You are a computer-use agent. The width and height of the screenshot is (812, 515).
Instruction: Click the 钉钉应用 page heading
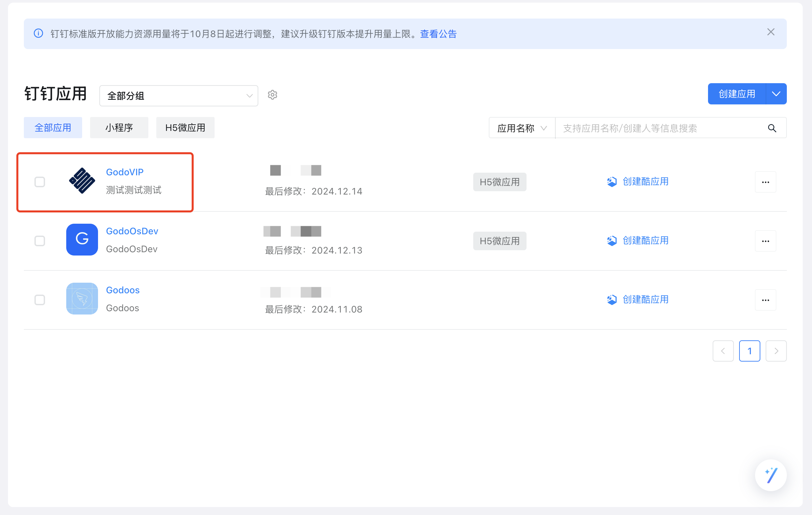[56, 94]
